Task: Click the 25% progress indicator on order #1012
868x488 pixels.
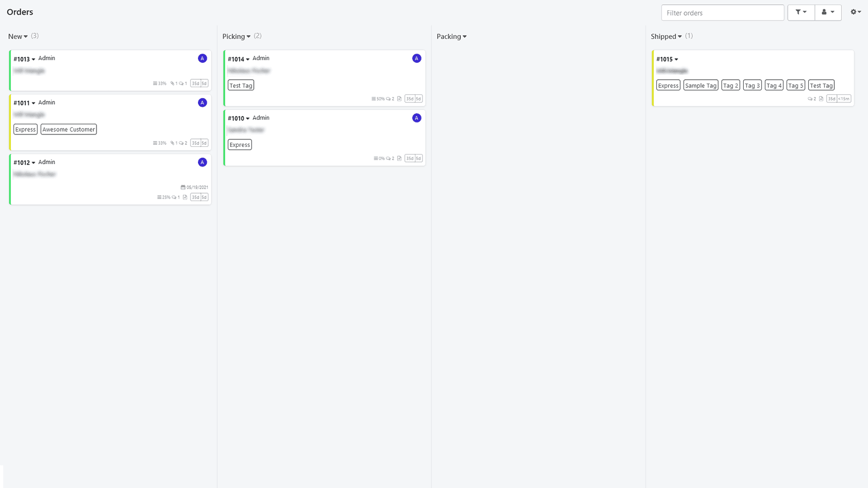Action: [162, 197]
